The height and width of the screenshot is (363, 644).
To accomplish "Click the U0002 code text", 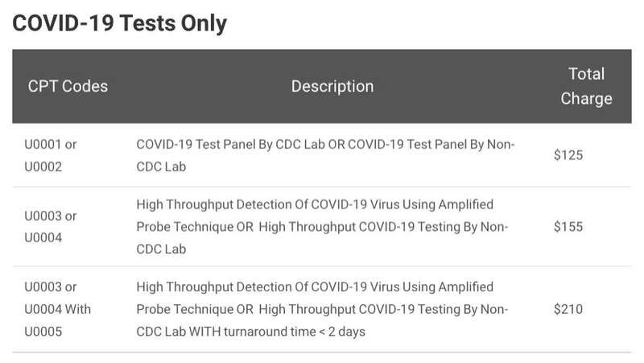I will [x=43, y=167].
